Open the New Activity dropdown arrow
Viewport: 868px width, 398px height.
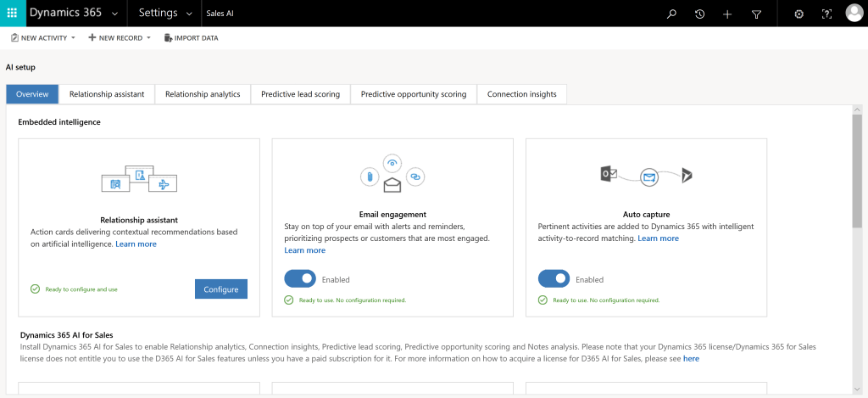tap(73, 38)
